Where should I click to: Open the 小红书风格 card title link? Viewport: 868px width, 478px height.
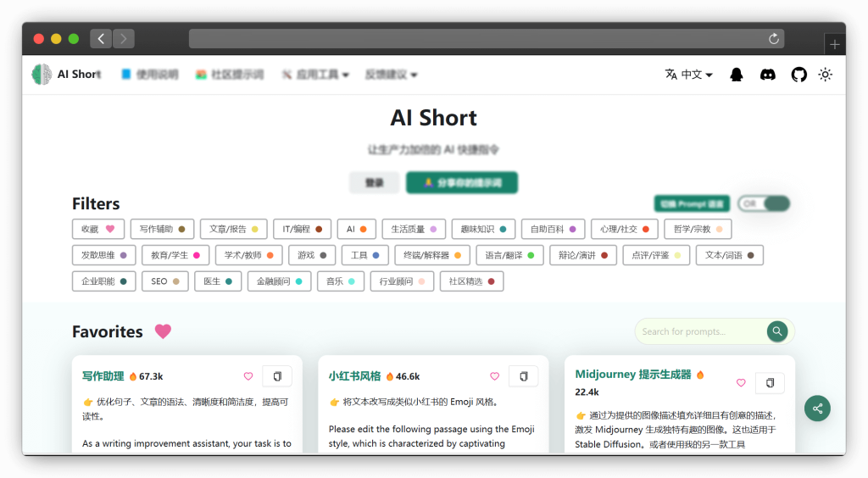(x=355, y=376)
